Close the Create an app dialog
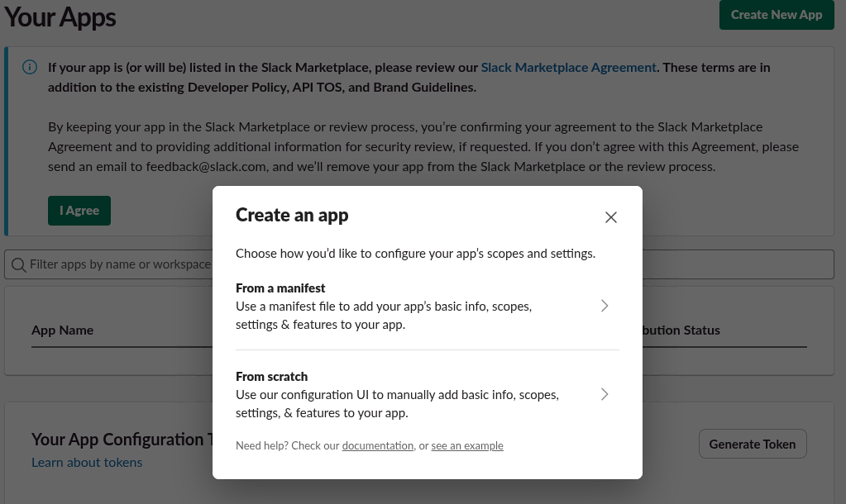The image size is (846, 504). coord(610,217)
